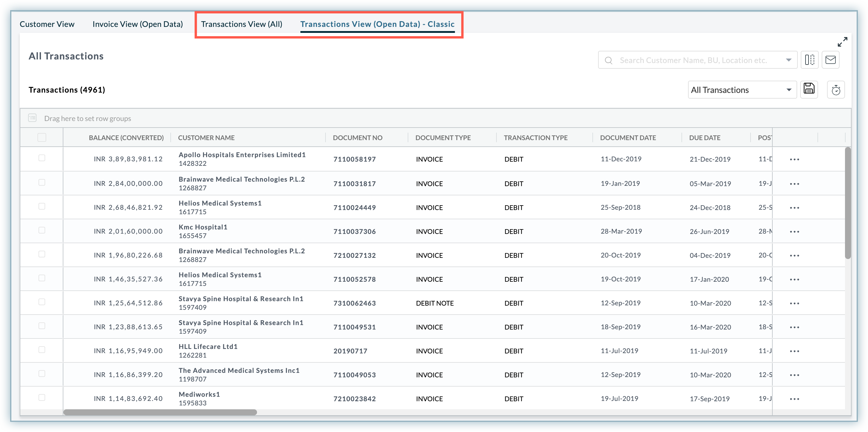Open actions menu for document 7110049053
Viewport: 868px width, 432px height.
794,375
